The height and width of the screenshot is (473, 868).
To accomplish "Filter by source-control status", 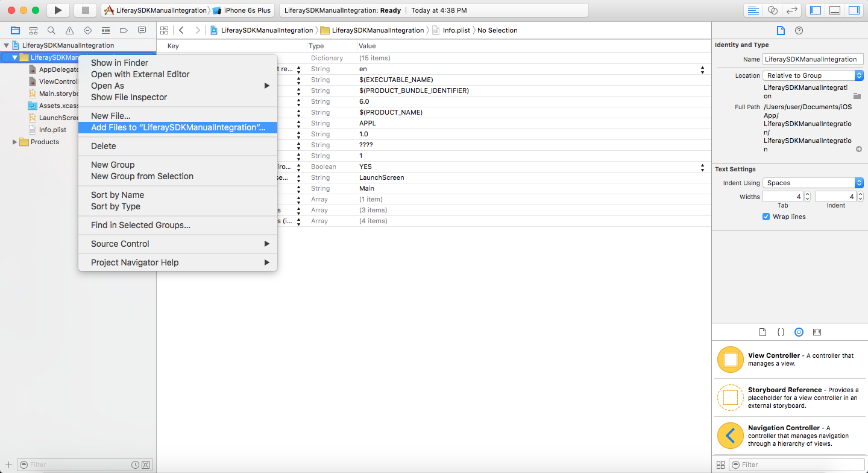I will coord(145,465).
